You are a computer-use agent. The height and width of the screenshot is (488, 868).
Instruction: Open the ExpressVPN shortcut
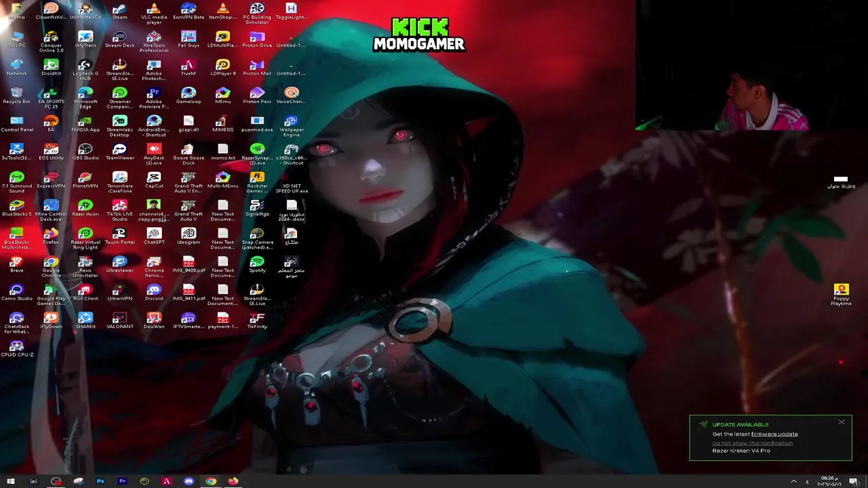coord(51,180)
